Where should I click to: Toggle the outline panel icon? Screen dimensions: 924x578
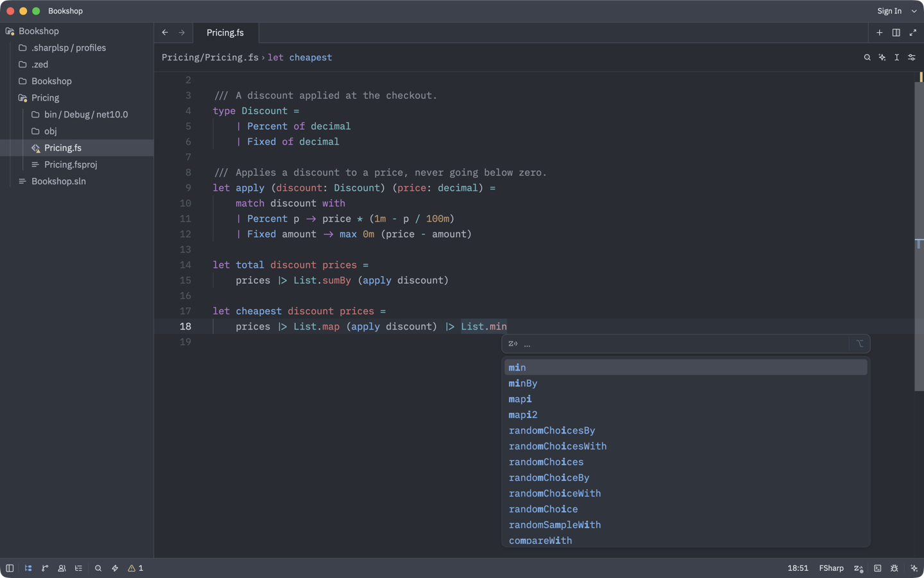point(78,568)
